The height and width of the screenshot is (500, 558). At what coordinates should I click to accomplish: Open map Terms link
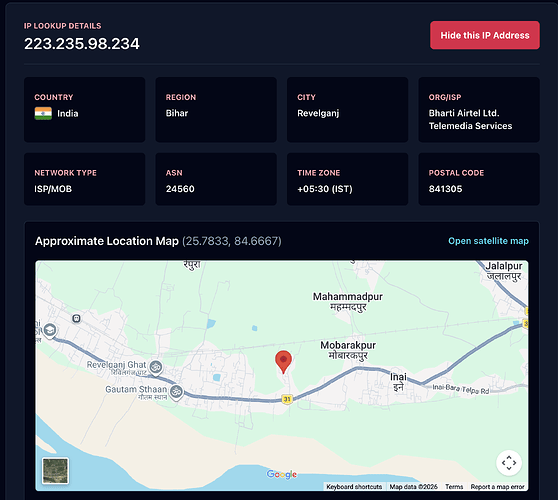[x=454, y=486]
